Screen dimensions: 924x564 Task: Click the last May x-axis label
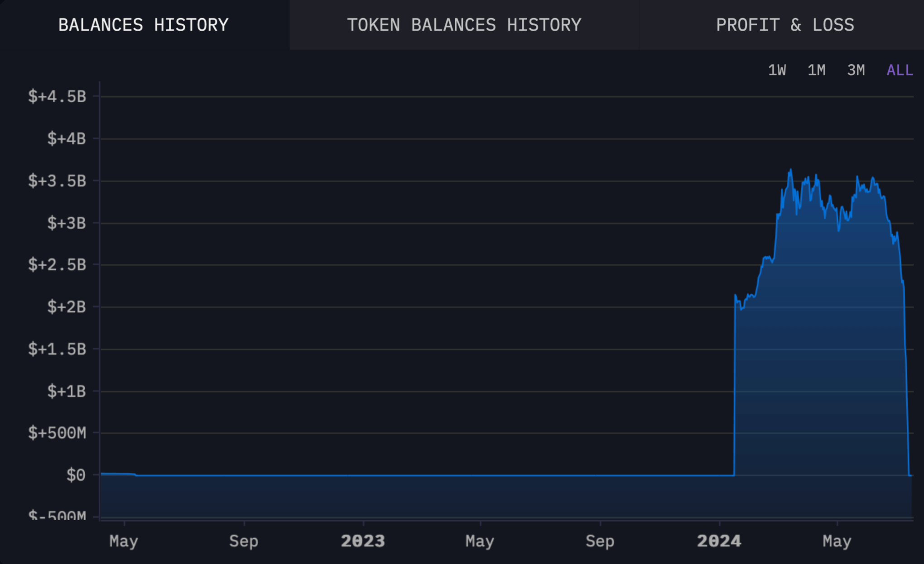click(x=837, y=541)
